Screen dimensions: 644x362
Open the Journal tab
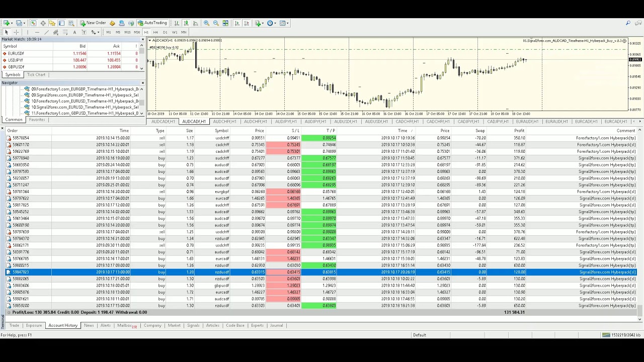pos(276,325)
